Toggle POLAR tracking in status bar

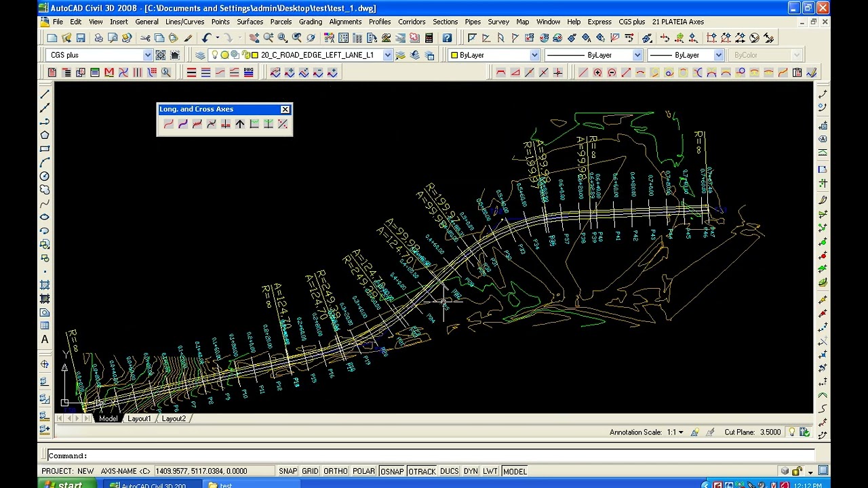363,471
